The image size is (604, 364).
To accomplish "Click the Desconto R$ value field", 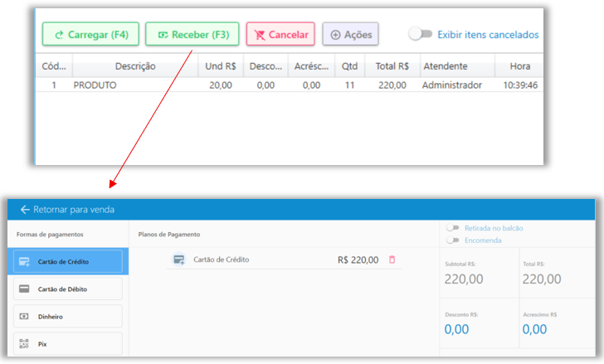I will point(455,329).
